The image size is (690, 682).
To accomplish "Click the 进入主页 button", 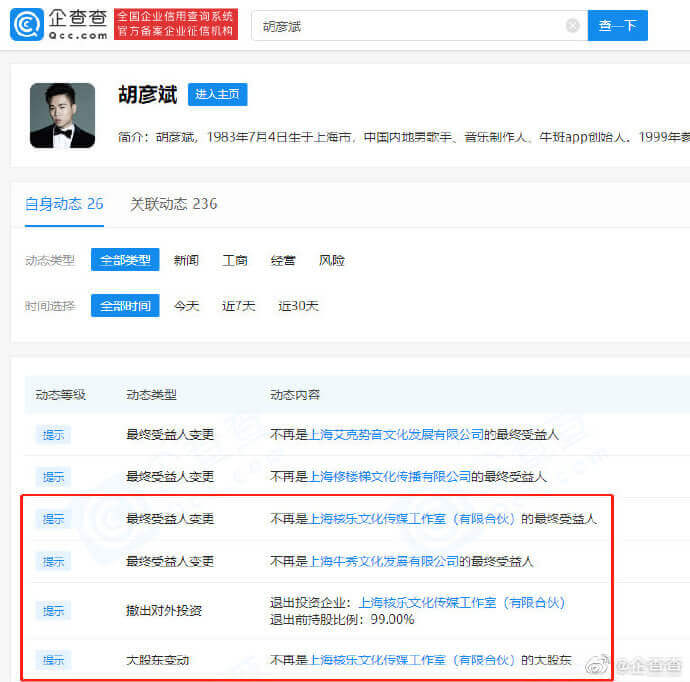I will pos(217,95).
